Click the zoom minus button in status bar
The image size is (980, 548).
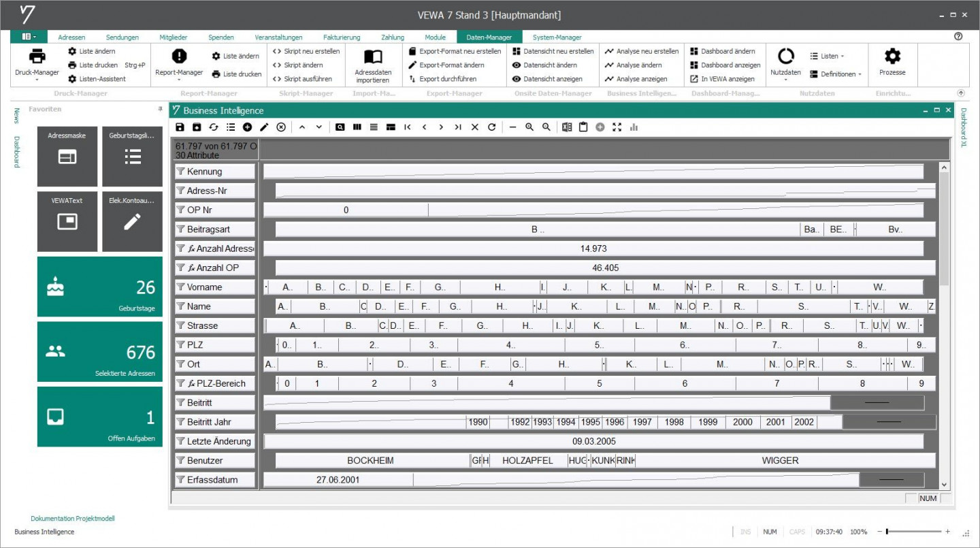(879, 532)
